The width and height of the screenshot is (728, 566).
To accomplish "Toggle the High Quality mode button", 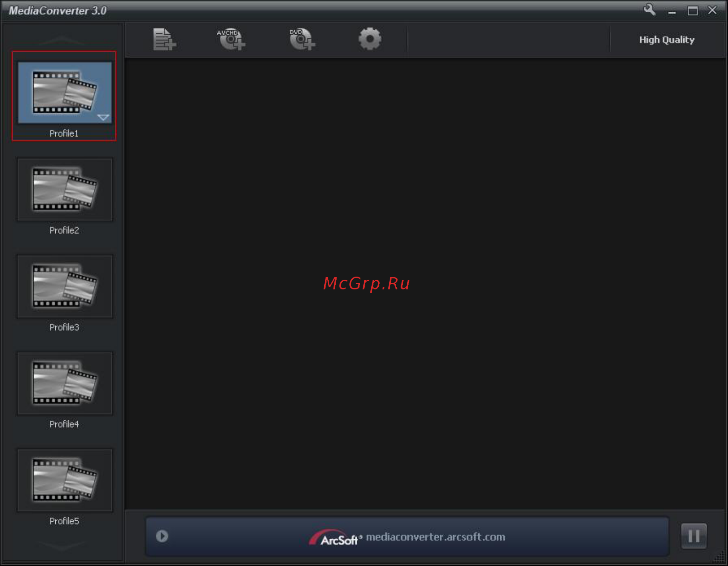I will click(x=667, y=40).
